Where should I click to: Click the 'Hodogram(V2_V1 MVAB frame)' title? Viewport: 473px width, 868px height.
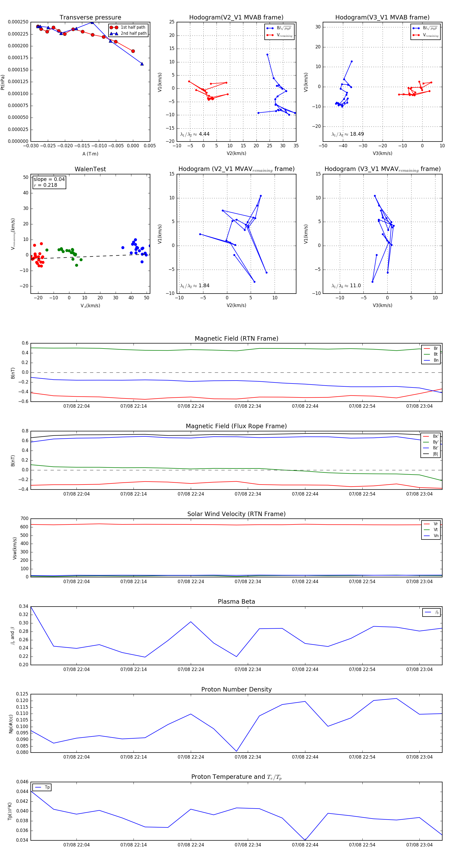tap(236, 18)
